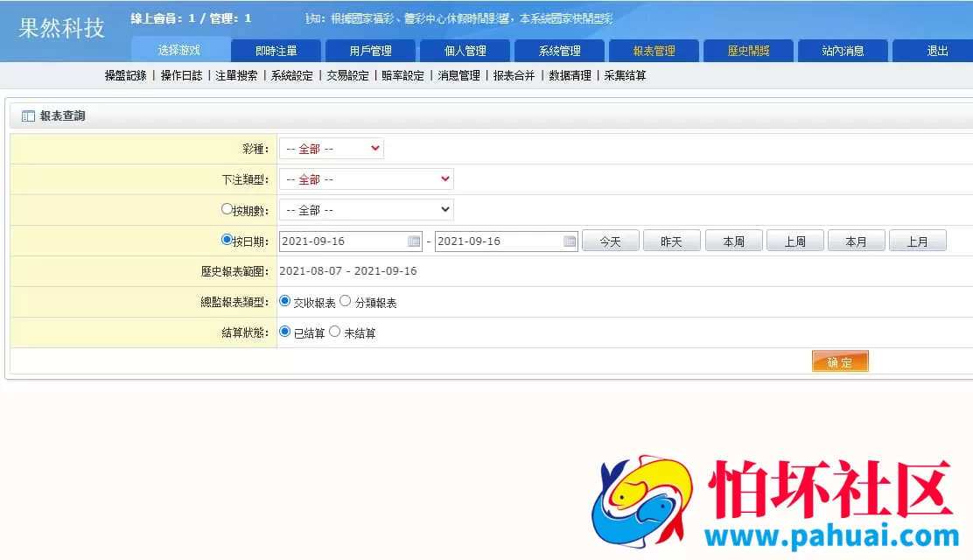
Task: Open the start date calendar picker icon
Action: (414, 240)
